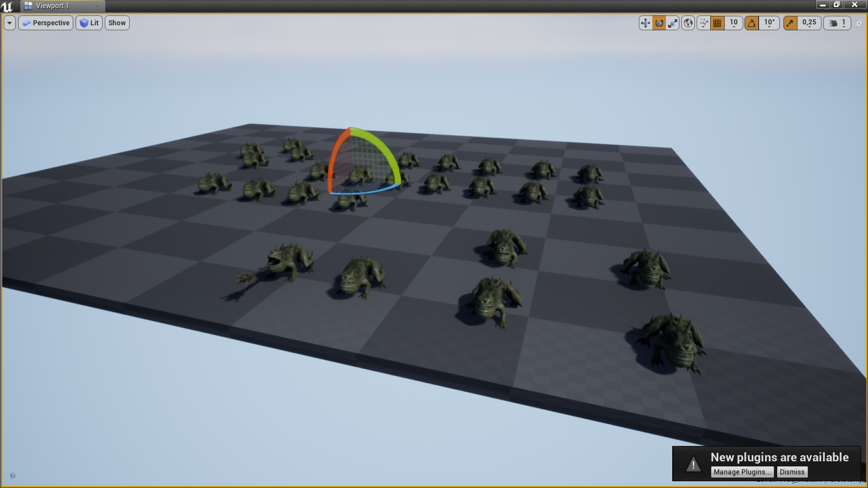Click the scale snap value 0.25 field
Screen dimensions: 868x488
pos(809,23)
